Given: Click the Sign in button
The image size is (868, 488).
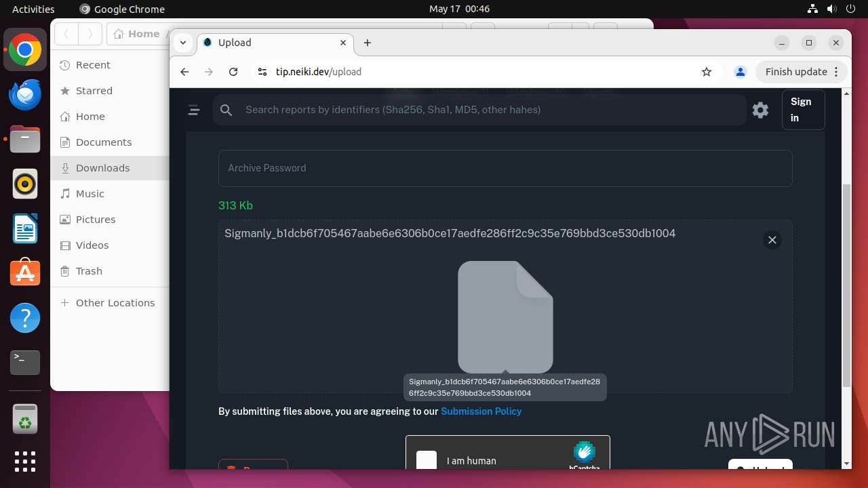Looking at the screenshot, I should 803,110.
